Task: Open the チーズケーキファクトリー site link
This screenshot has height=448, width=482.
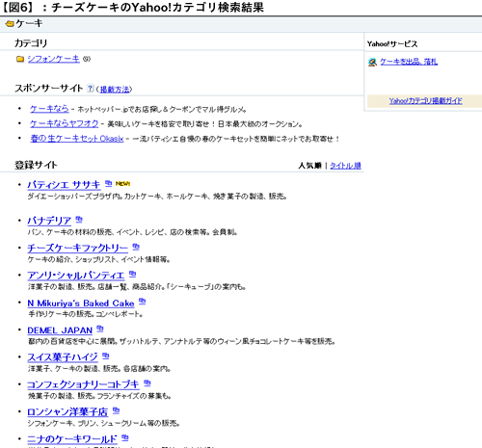Action: tap(78, 248)
